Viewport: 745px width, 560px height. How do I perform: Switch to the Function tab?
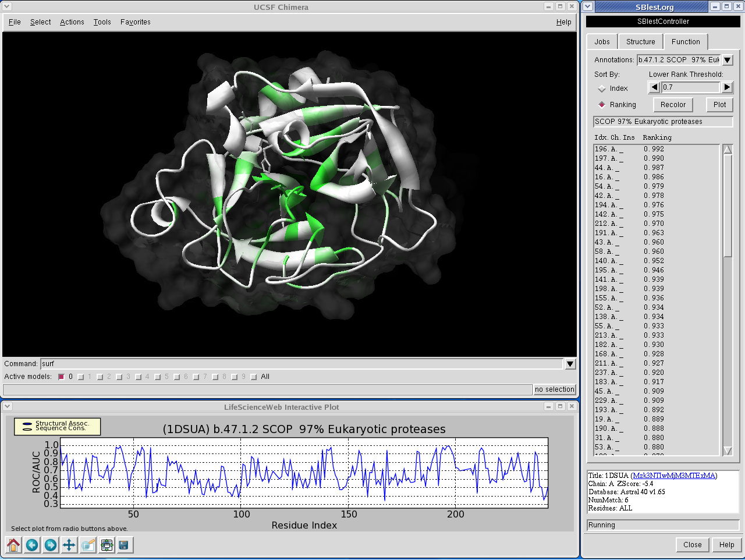686,41
